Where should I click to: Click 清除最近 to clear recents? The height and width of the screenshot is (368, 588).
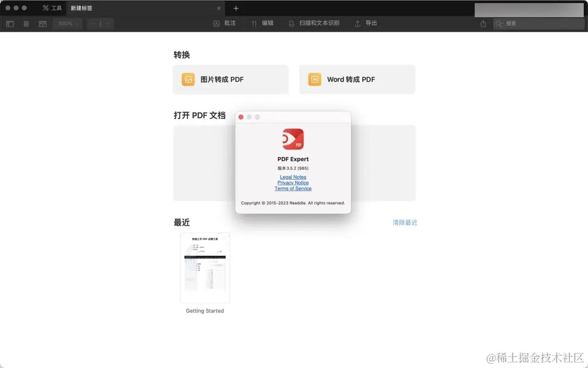tap(405, 222)
